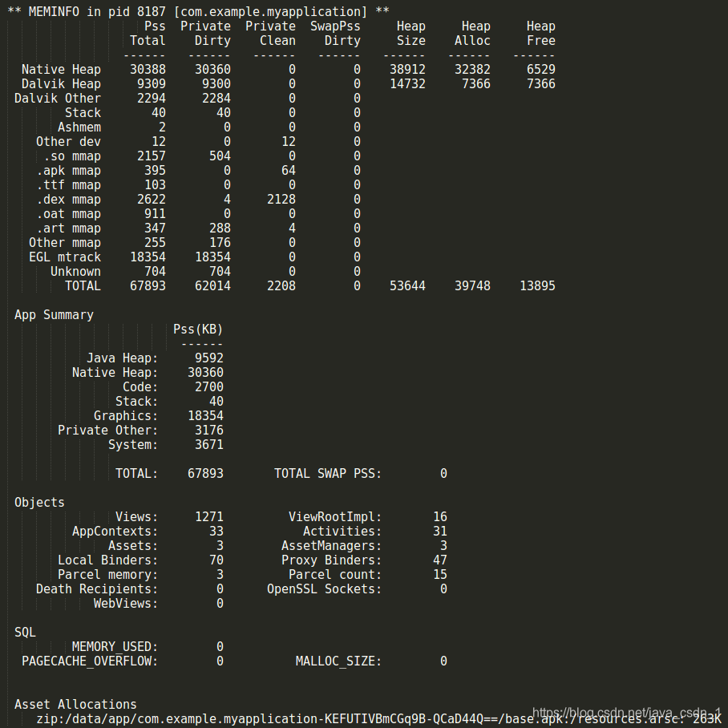Select the 'Other dev' row label
The image size is (728, 728).
pos(68,142)
